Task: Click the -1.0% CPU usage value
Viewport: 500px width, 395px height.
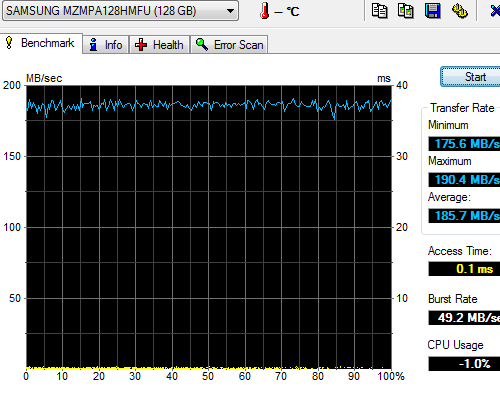Action: [464, 363]
